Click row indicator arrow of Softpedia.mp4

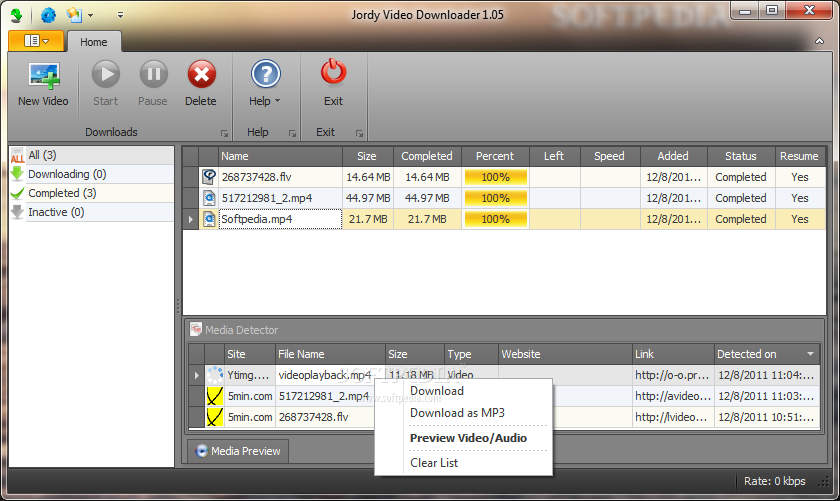(x=191, y=219)
